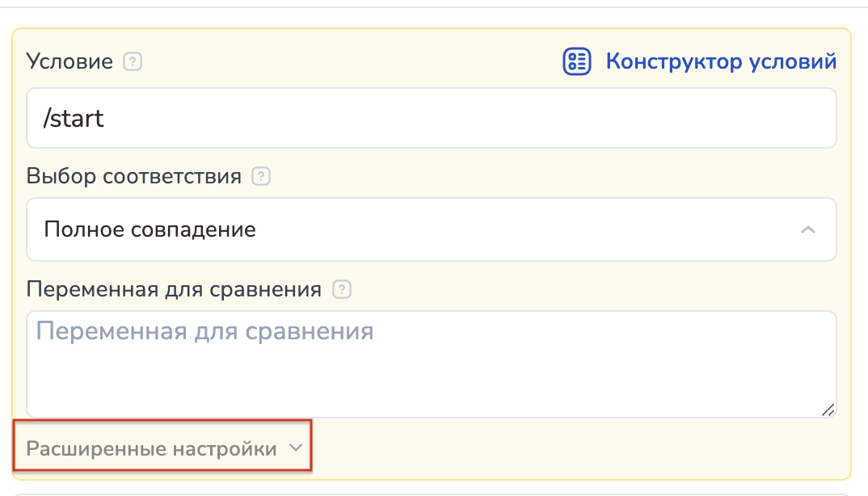
Task: Click the Переменная для сравнения label text
Action: (175, 289)
